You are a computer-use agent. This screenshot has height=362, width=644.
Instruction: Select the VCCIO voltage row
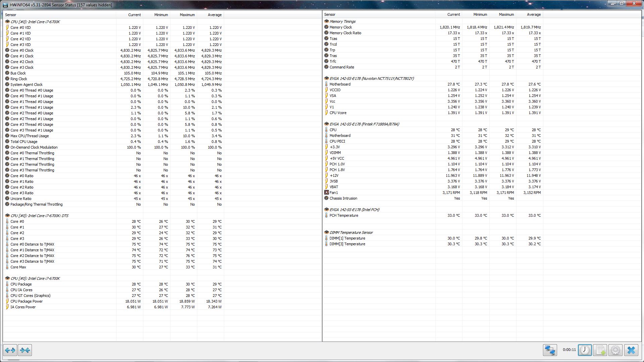click(x=433, y=90)
